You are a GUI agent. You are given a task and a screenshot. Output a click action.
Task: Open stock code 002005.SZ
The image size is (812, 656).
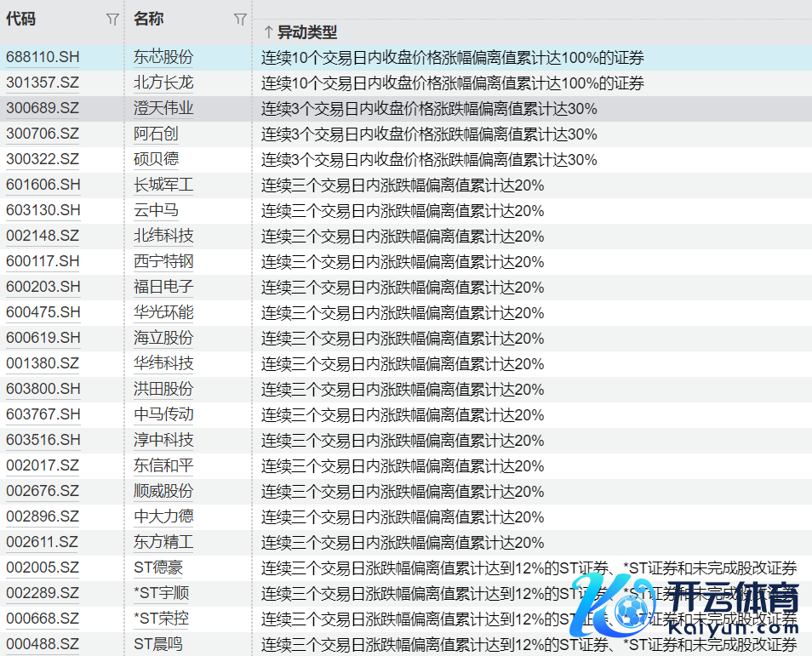(43, 568)
